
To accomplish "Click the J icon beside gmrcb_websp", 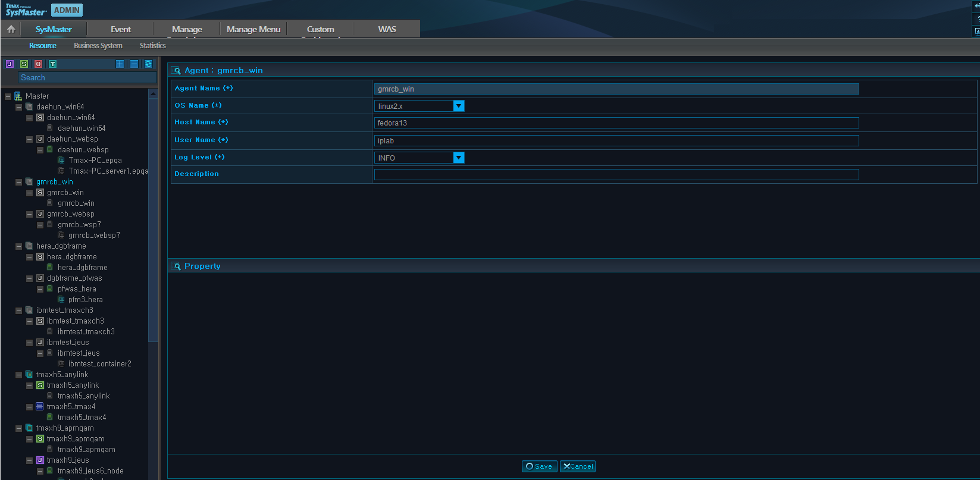I will tap(40, 214).
